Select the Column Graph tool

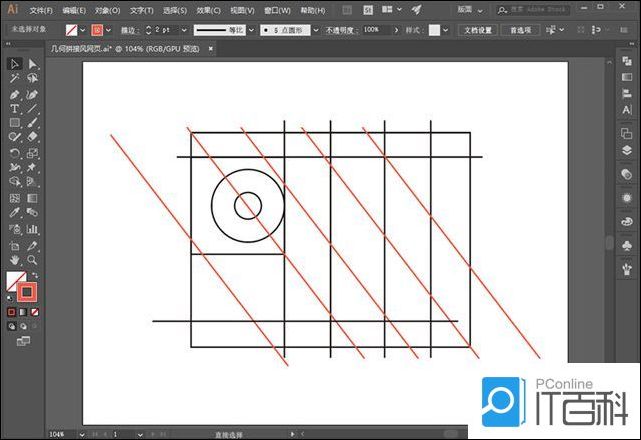(x=32, y=229)
